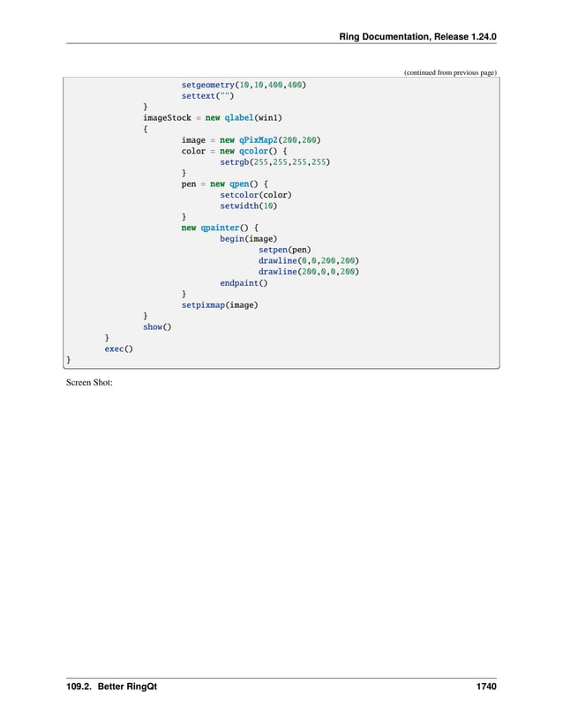Click the setpen(pen) line
The height and width of the screenshot is (728, 563).
[284, 250]
